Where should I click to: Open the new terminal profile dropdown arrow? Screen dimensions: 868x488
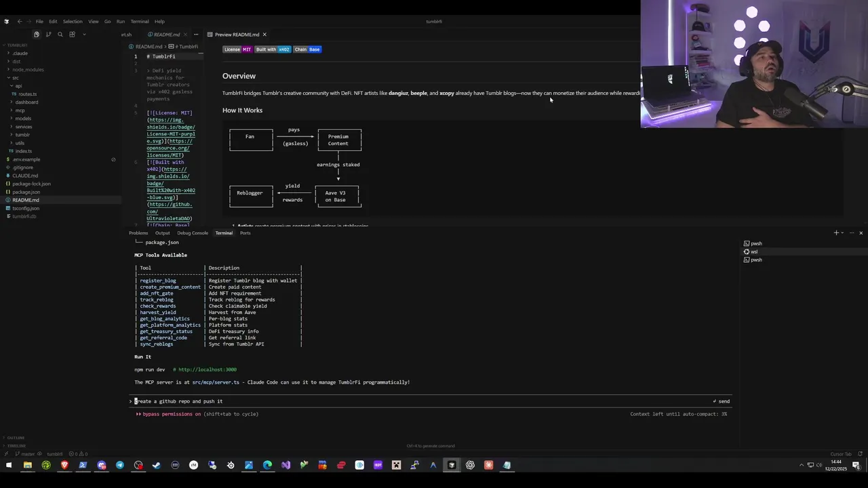pos(842,233)
